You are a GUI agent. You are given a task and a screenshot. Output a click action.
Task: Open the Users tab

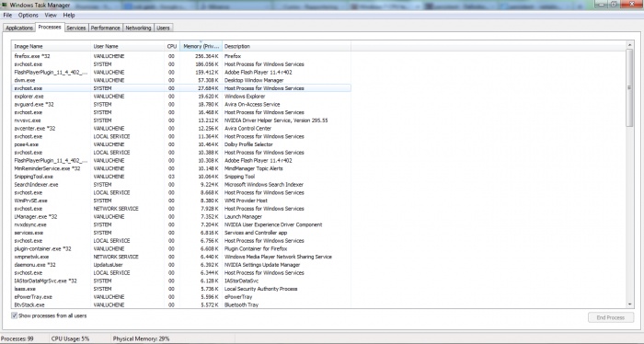163,28
